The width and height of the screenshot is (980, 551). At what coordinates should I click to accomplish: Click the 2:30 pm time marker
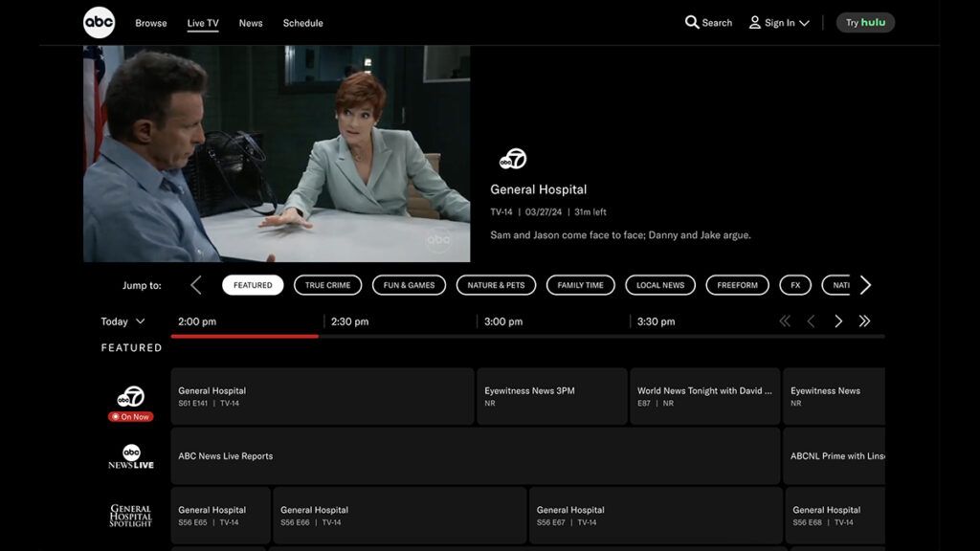(349, 321)
